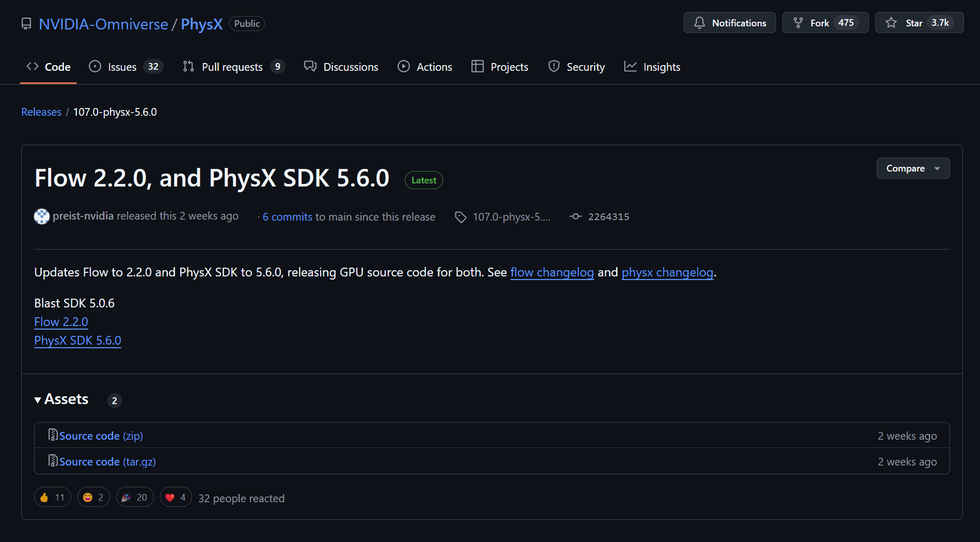This screenshot has height=542, width=980.
Task: Click the Issues circle-dot icon
Action: click(x=95, y=66)
